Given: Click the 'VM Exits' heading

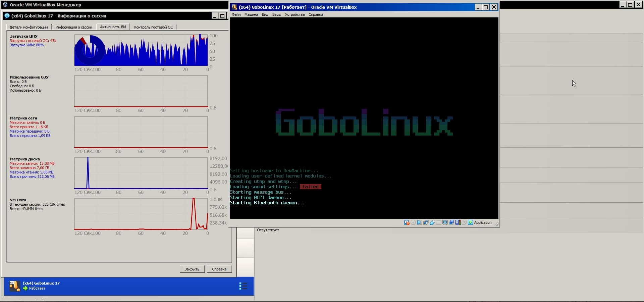Looking at the screenshot, I should pos(18,200).
